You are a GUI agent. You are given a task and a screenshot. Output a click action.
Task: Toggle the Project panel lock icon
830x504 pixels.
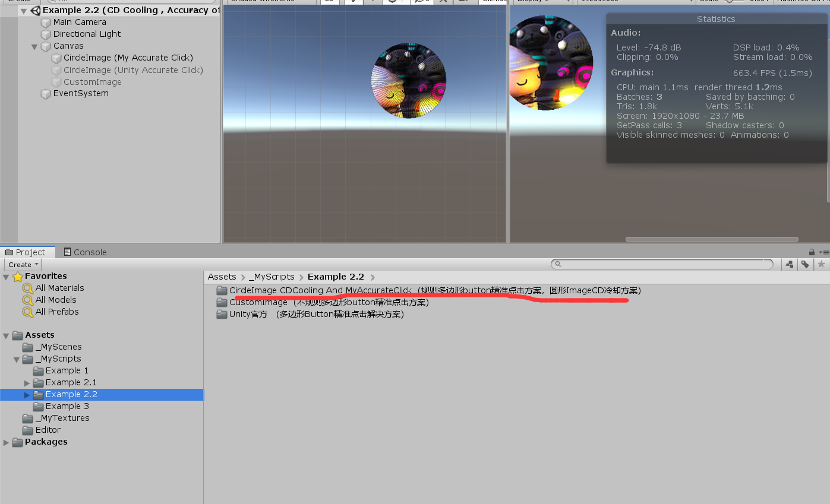point(812,252)
